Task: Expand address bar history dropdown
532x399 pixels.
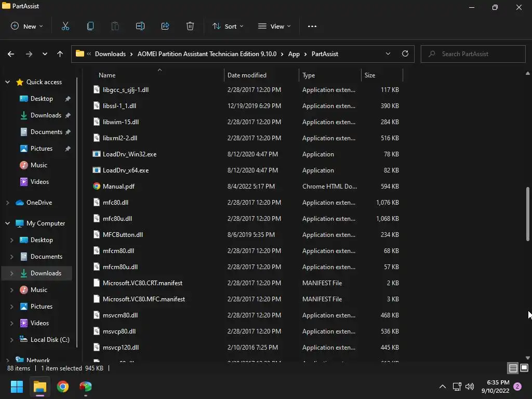Action: pos(388,54)
